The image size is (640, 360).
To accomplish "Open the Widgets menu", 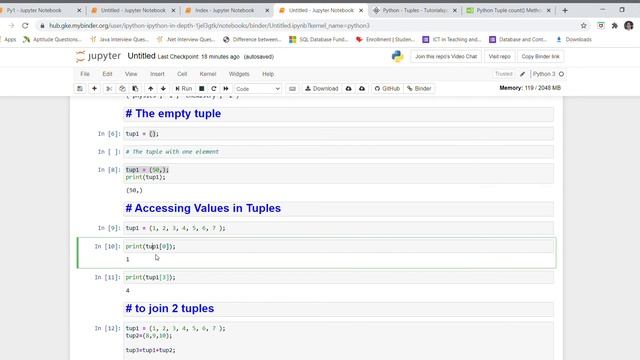I will (239, 74).
